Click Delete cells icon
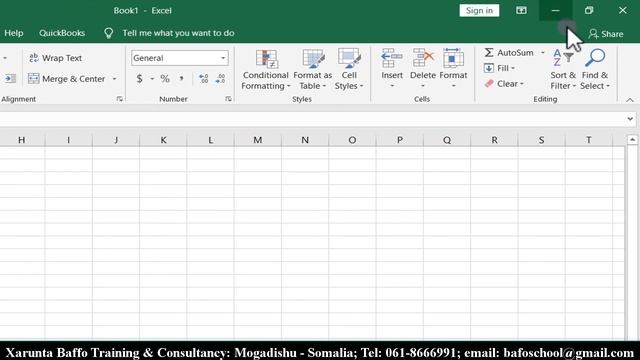The width and height of the screenshot is (640, 360). pyautogui.click(x=423, y=58)
